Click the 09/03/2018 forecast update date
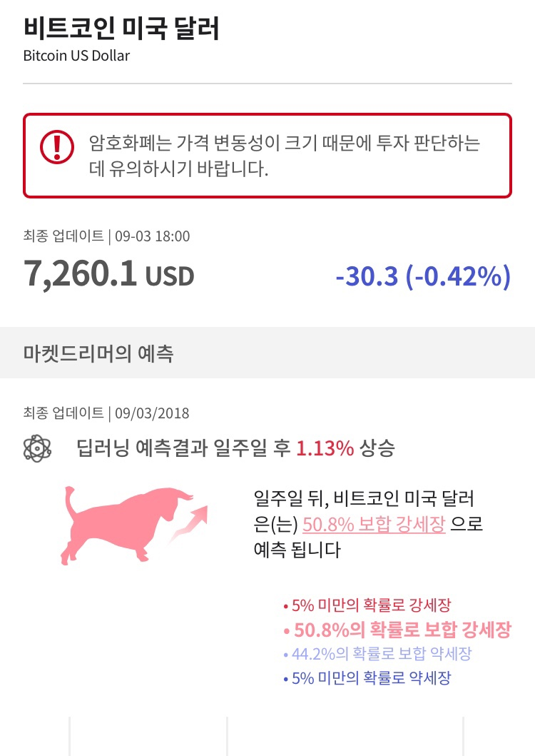 pyautogui.click(x=152, y=413)
